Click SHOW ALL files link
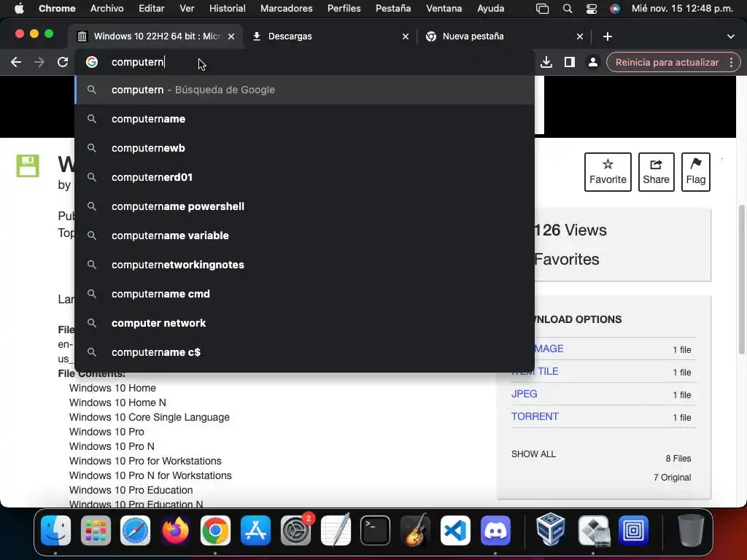 (x=533, y=454)
